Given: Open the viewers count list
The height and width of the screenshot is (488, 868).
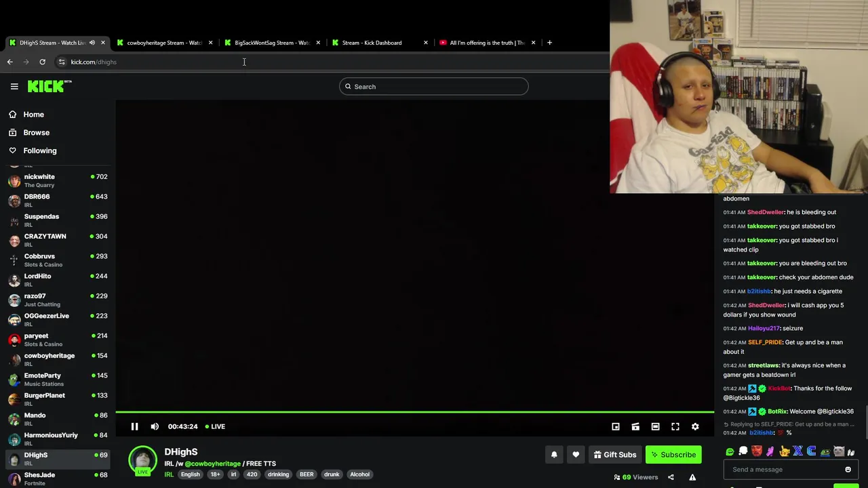Looking at the screenshot, I should point(635,477).
